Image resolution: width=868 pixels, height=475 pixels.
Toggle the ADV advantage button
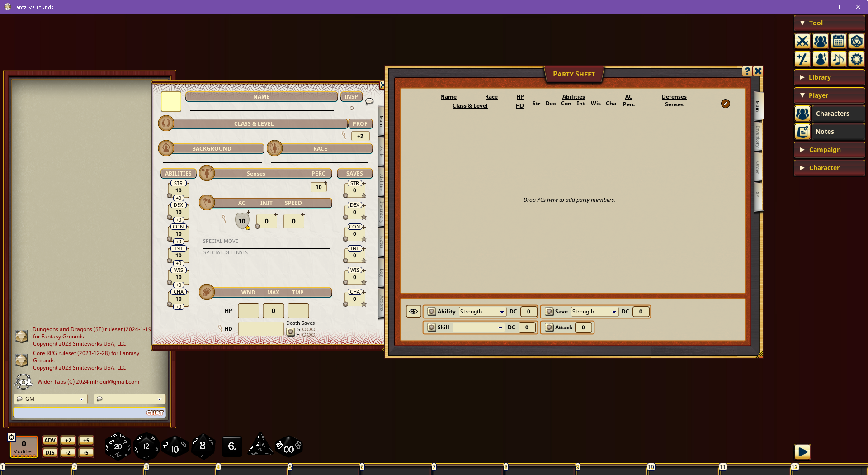point(50,440)
